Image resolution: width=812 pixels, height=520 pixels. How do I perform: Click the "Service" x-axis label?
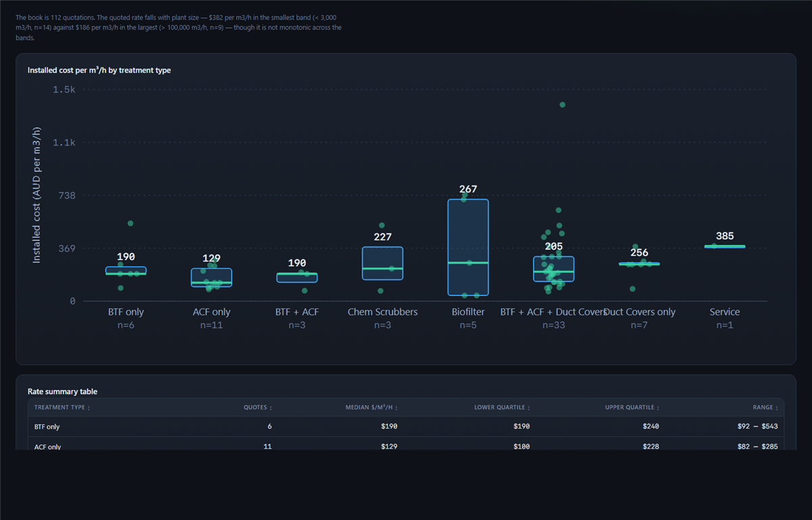tap(725, 312)
